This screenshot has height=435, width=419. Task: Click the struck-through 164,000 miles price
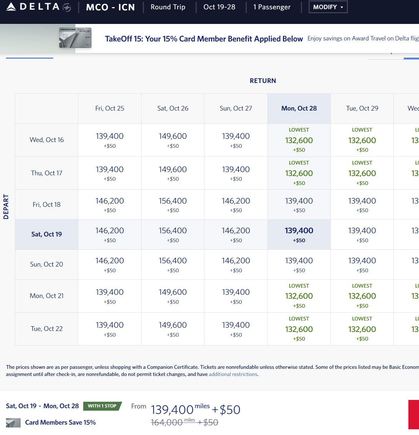(184, 422)
